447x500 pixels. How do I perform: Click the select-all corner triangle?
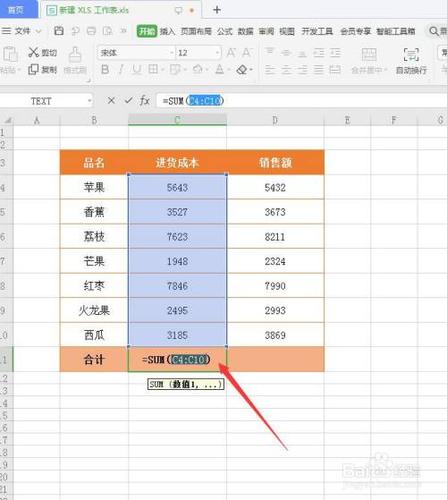(7, 120)
